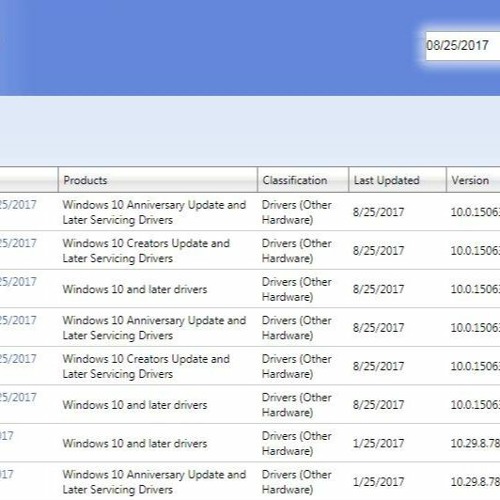Select topmost 'Windows 10 Anniversary Update and Later Servicing Drivers' cell
Image resolution: width=500 pixels, height=500 pixels.
154,212
